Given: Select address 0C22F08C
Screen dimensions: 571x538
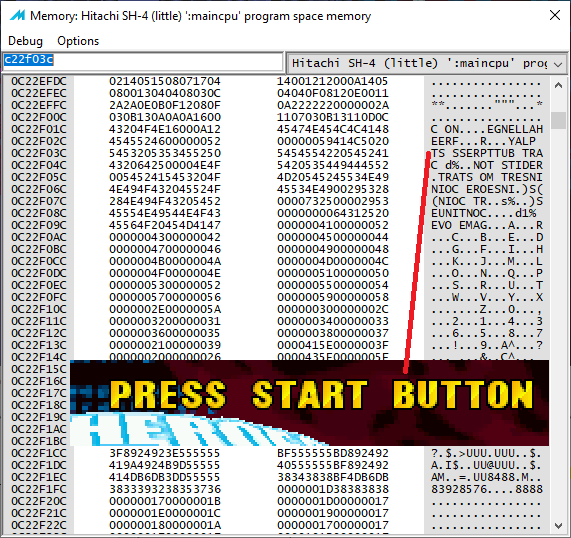Looking at the screenshot, I should click(39, 213).
